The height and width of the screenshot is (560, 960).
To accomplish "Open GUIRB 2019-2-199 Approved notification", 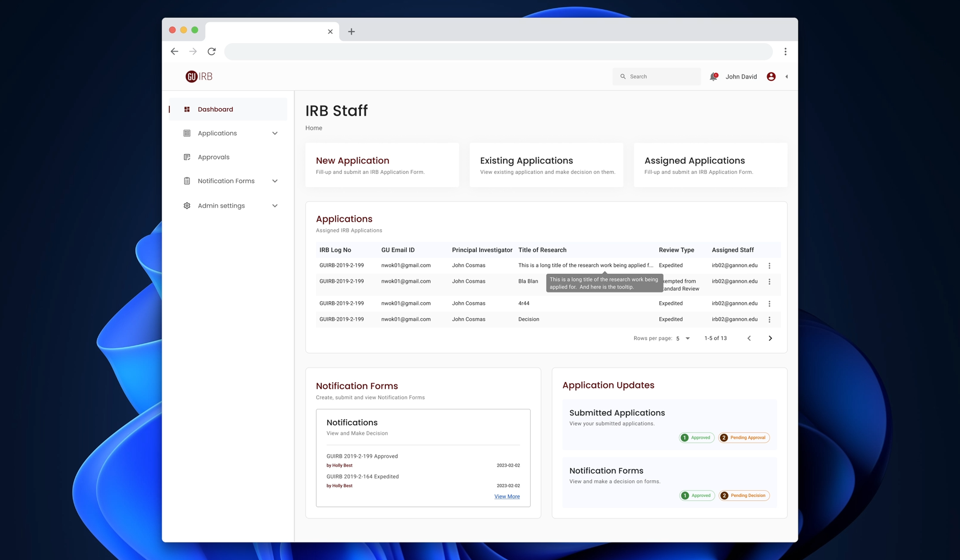I will pos(423,461).
